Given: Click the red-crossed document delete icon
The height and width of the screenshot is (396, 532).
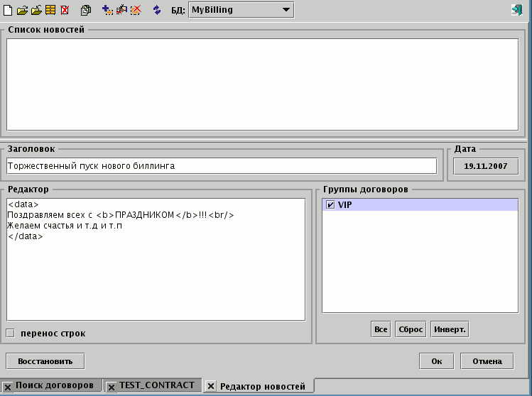Looking at the screenshot, I should coord(65,10).
